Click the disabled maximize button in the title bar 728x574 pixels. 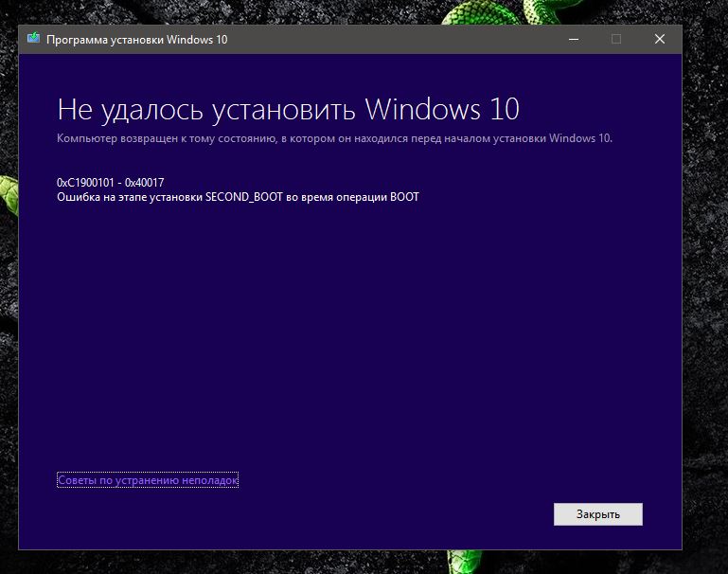coord(616,39)
